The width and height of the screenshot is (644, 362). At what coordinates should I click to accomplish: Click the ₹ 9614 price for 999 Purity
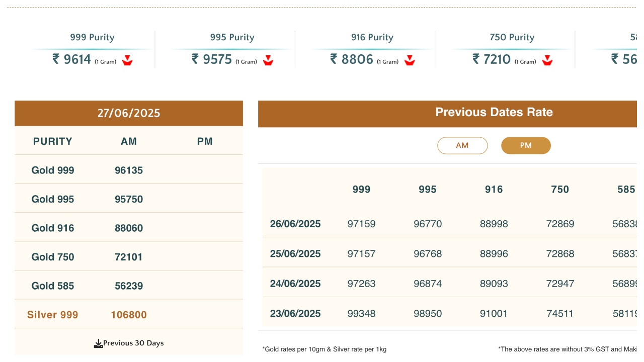[72, 59]
